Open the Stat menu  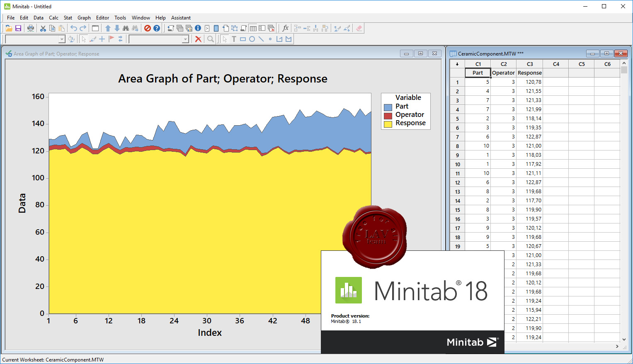[68, 18]
